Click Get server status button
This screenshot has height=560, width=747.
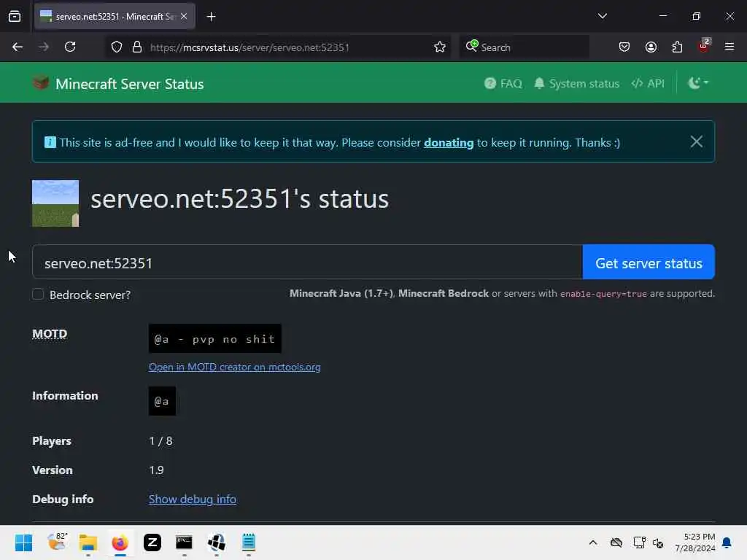coord(649,262)
